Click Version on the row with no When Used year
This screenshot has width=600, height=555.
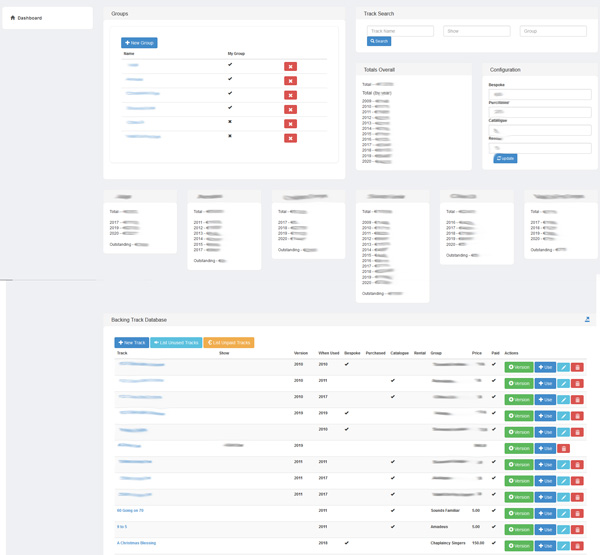pyautogui.click(x=519, y=448)
